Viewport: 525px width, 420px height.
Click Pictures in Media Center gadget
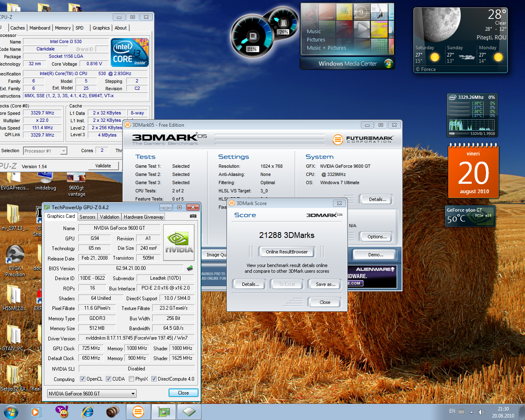click(x=316, y=40)
